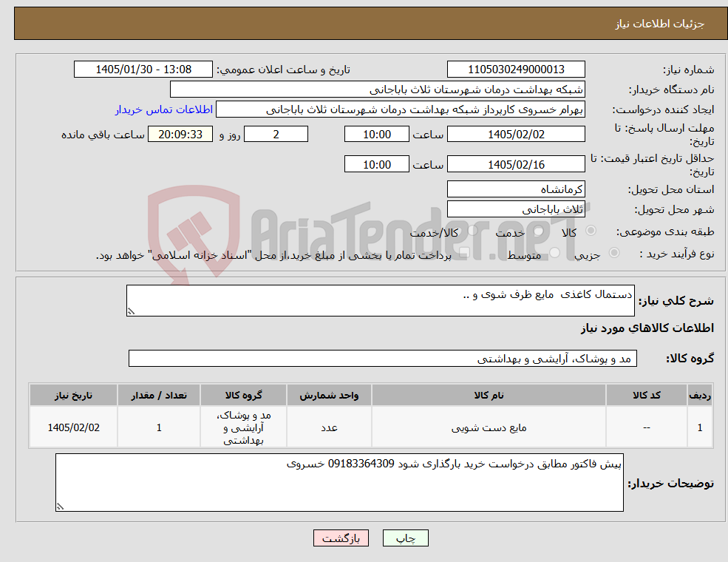Click the need number field 1105030249000013
Screen dimensions: 728x562
[x=516, y=70]
